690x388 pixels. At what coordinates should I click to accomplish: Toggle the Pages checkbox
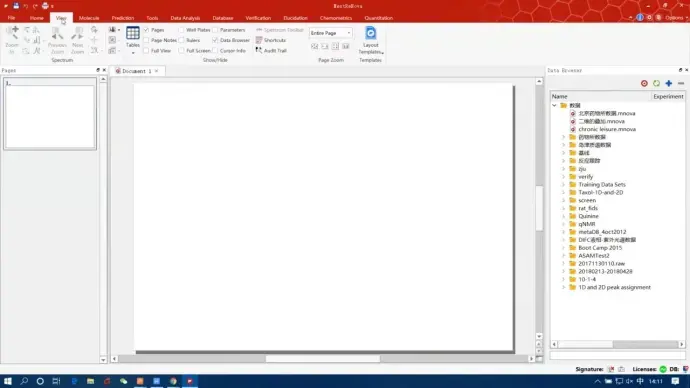[147, 30]
